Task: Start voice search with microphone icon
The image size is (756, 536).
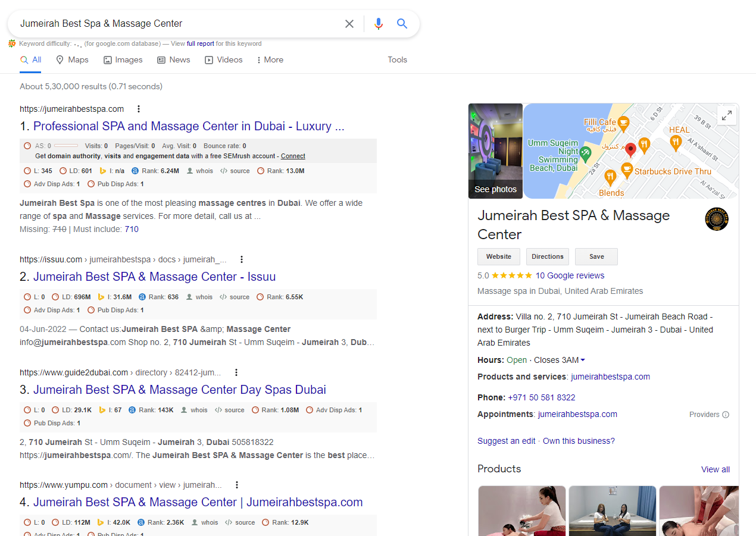Action: coord(378,24)
